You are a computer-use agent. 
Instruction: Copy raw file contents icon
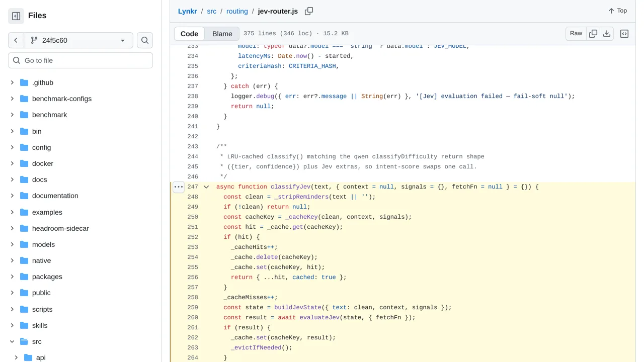point(593,34)
